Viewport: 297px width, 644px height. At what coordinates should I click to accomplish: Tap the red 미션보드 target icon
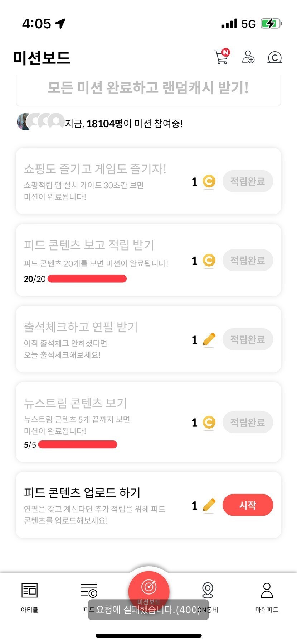click(148, 587)
